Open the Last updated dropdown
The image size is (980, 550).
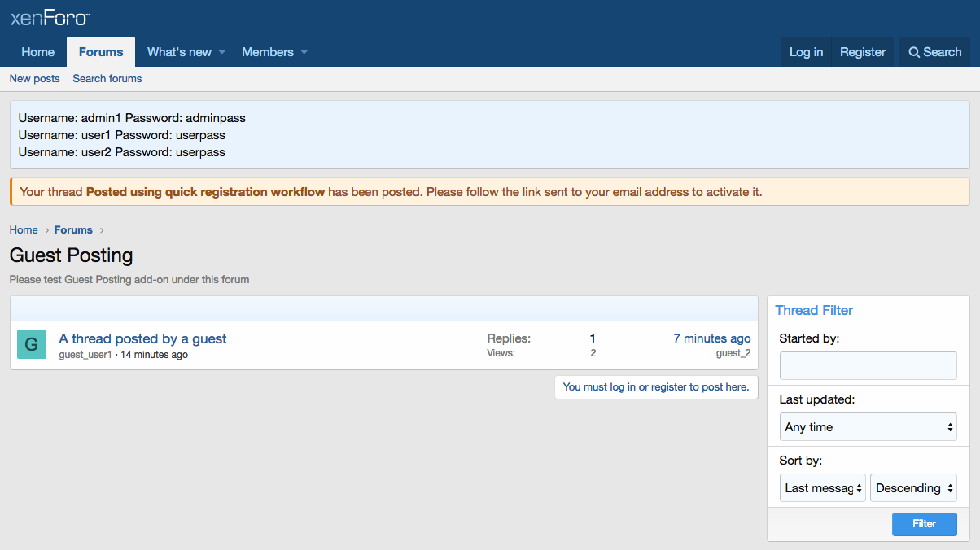tap(868, 427)
